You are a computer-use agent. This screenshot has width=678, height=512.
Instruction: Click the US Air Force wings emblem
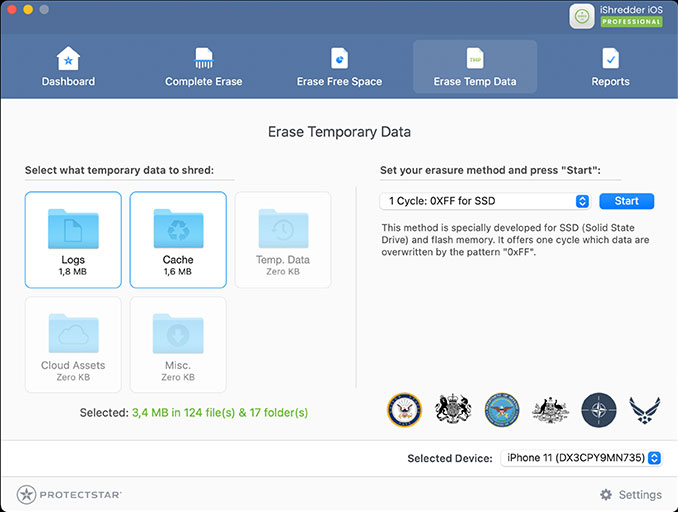[x=645, y=409]
